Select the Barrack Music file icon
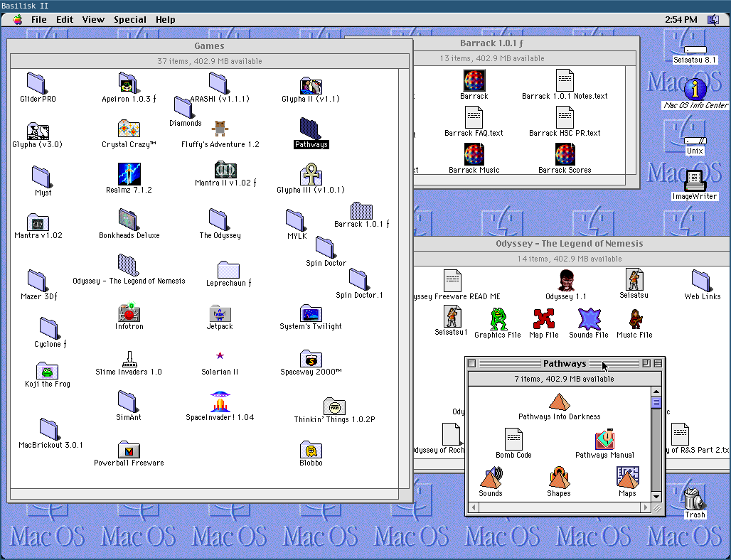This screenshot has height=560, width=731. coord(474,154)
